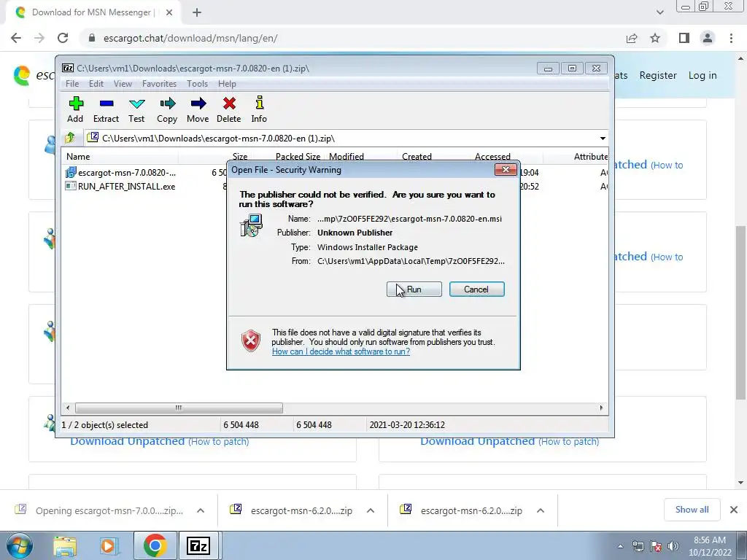Click the right arrow of 7-Zip's horizontal scrollbar
Image resolution: width=747 pixels, height=560 pixels.
click(601, 408)
